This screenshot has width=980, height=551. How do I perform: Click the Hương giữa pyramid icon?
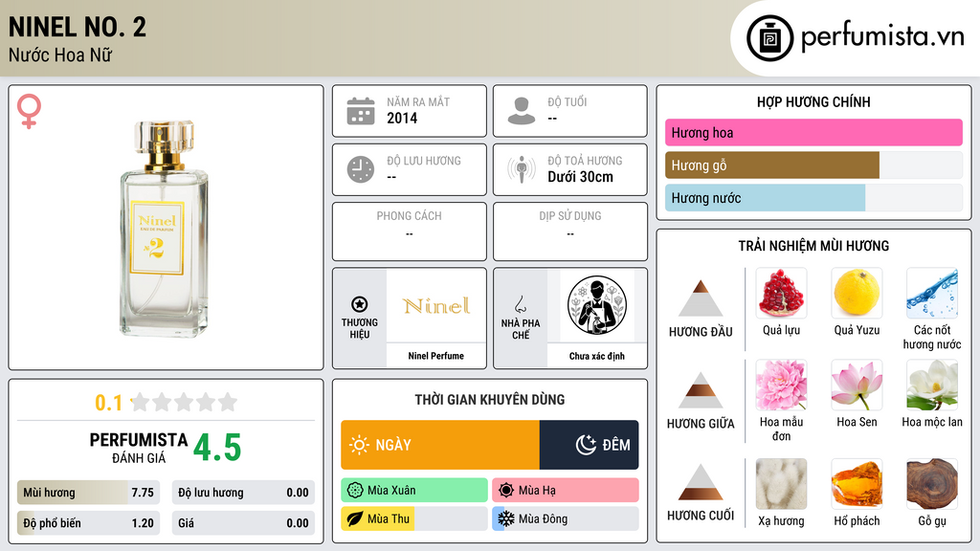click(701, 390)
